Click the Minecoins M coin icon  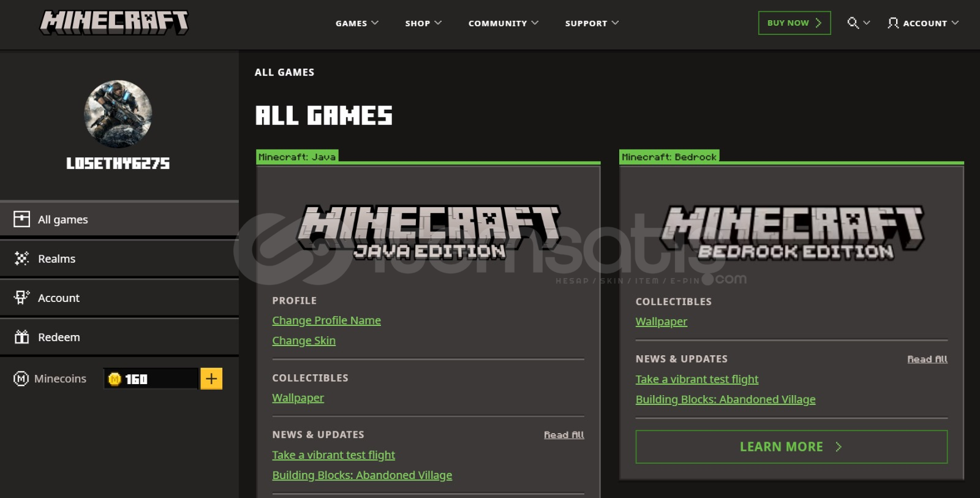(21, 379)
